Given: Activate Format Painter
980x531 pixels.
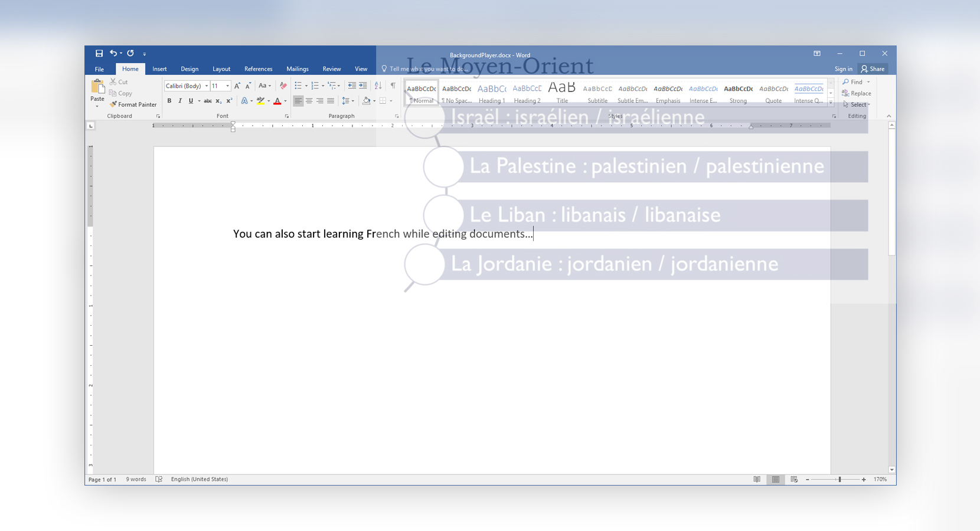Looking at the screenshot, I should coord(133,104).
